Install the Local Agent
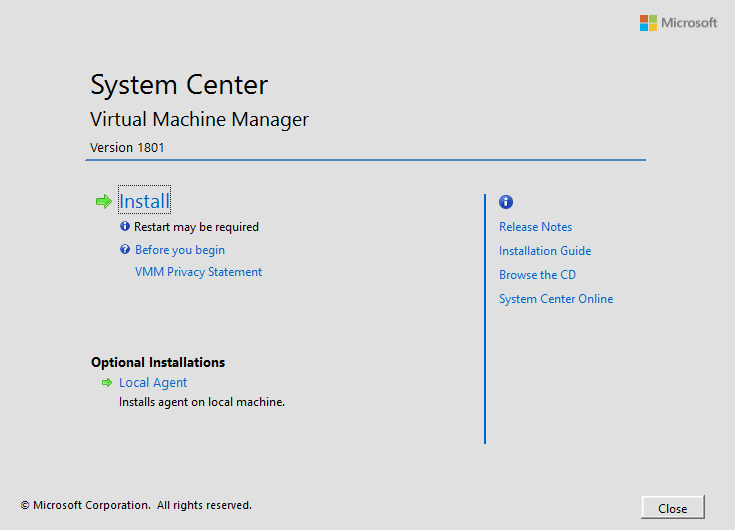735x530 pixels. tap(153, 383)
